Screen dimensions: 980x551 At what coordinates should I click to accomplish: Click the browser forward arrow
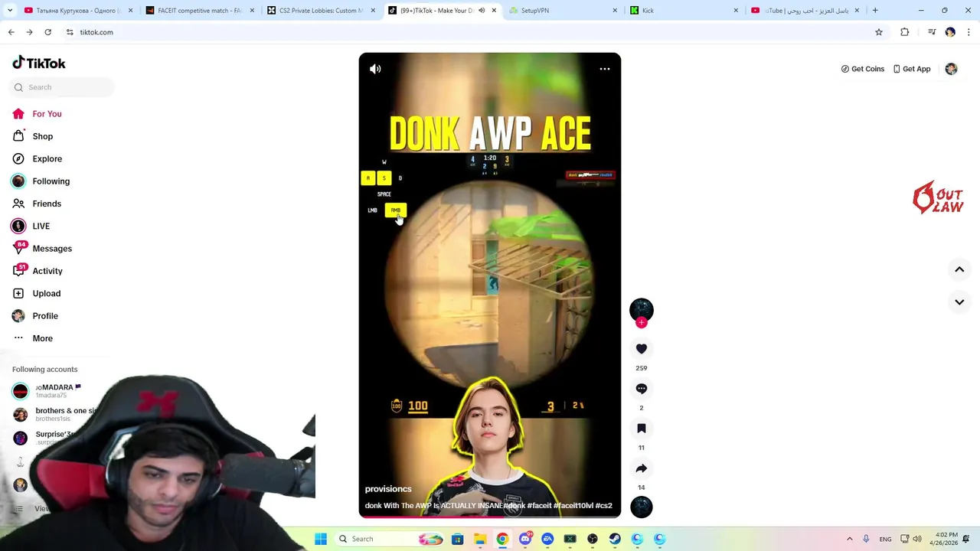(x=29, y=32)
